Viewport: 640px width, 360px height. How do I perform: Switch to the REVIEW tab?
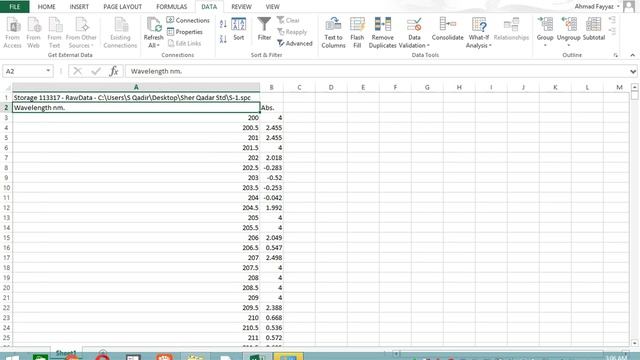click(x=241, y=7)
